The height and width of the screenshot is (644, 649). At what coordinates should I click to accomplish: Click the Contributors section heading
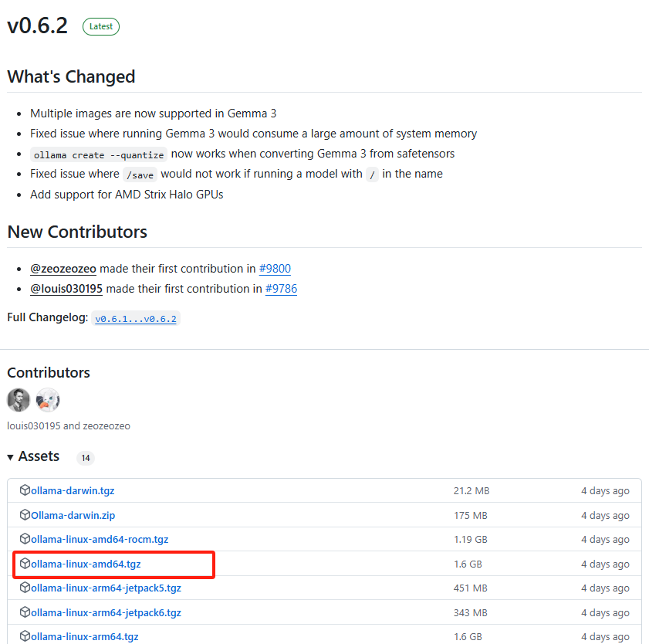pos(49,373)
